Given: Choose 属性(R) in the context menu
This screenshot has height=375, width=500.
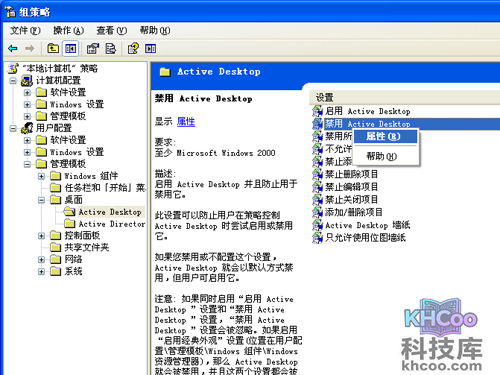Looking at the screenshot, I should pyautogui.click(x=385, y=136).
